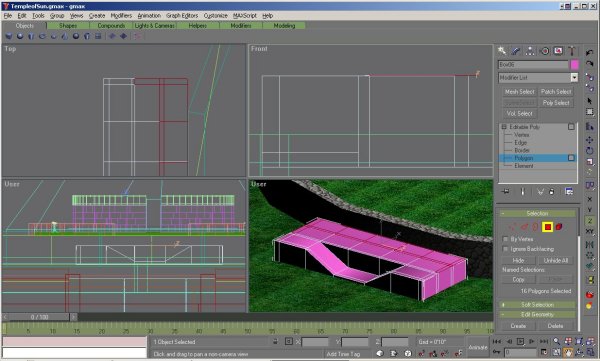This screenshot has height=361, width=600.
Task: Click the Undo arrow icon
Action: (589, 52)
